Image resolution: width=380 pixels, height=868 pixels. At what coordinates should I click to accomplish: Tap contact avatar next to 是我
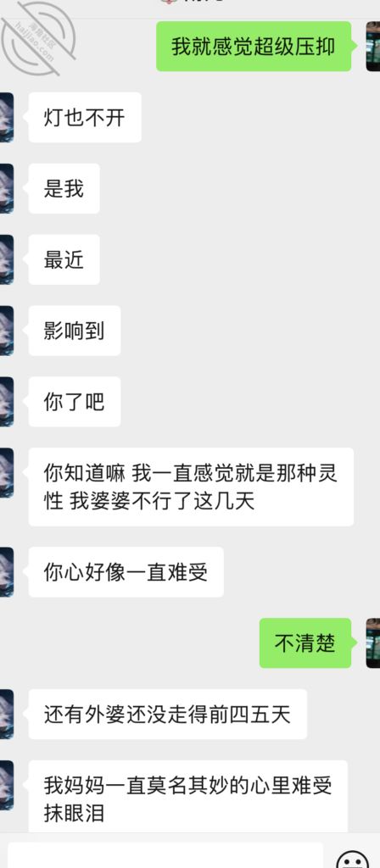tap(7, 188)
